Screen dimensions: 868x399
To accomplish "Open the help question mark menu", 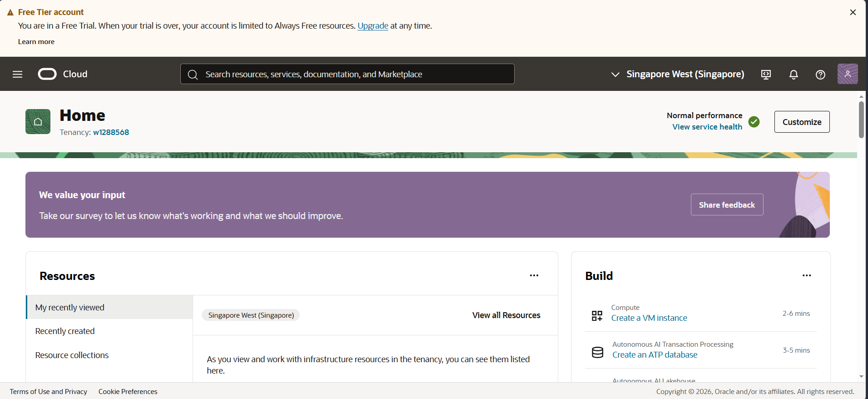I will pyautogui.click(x=820, y=75).
